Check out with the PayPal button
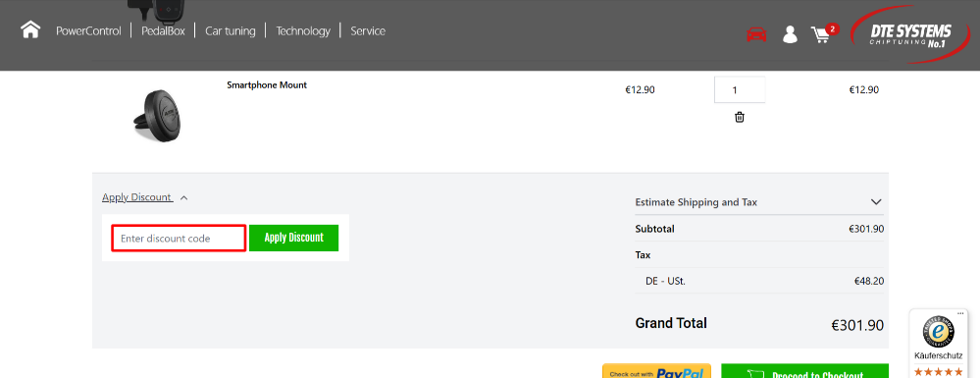 tap(656, 371)
